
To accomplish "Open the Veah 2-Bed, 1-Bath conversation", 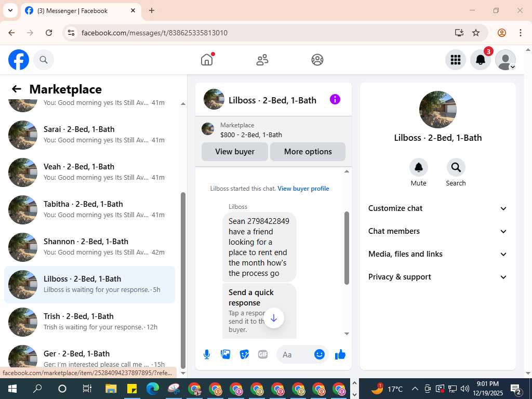I will click(x=89, y=172).
